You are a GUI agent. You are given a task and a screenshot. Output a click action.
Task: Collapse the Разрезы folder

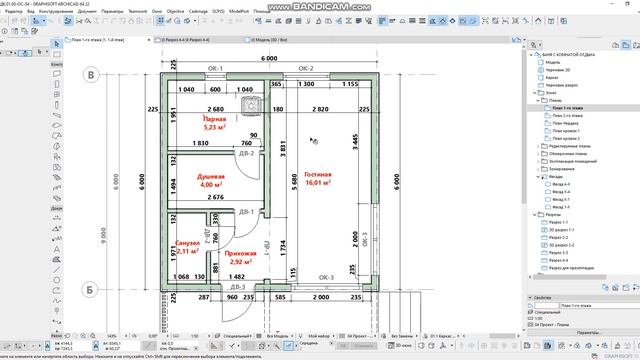(x=534, y=215)
